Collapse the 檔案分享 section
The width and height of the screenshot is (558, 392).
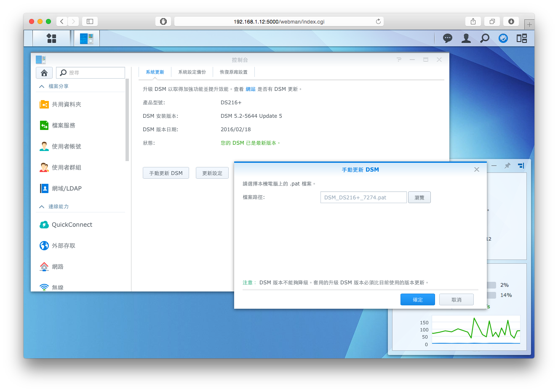click(42, 86)
